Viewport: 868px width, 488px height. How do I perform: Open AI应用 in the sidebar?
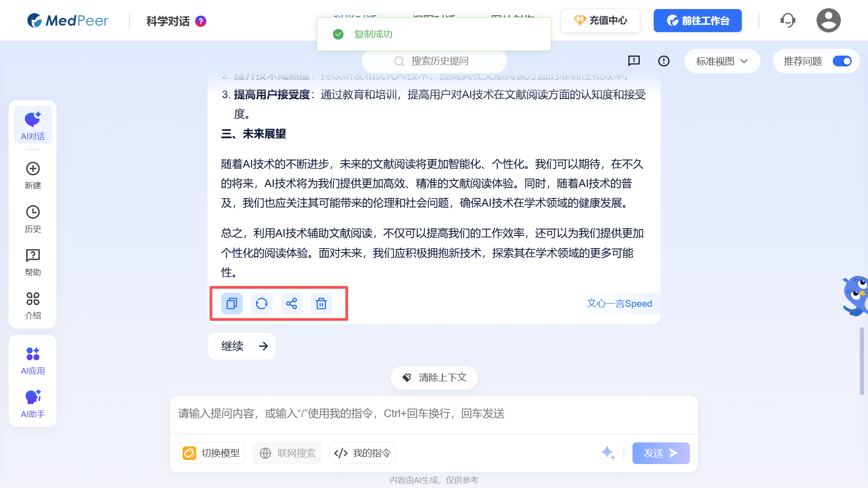tap(32, 359)
